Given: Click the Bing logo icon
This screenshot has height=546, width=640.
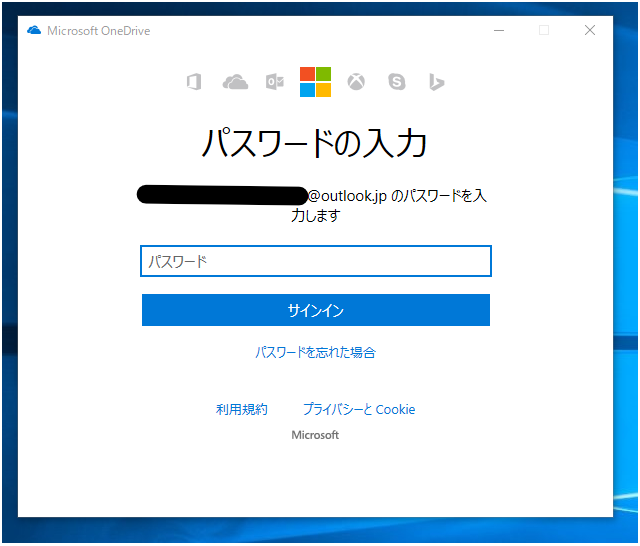Looking at the screenshot, I should pos(436,82).
